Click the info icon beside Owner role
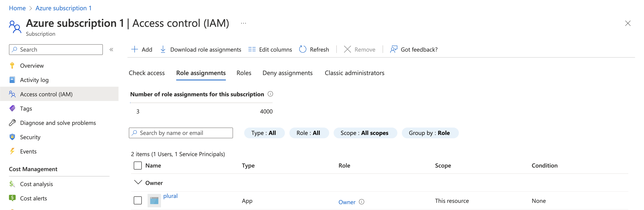This screenshot has height=210, width=644. click(x=362, y=202)
